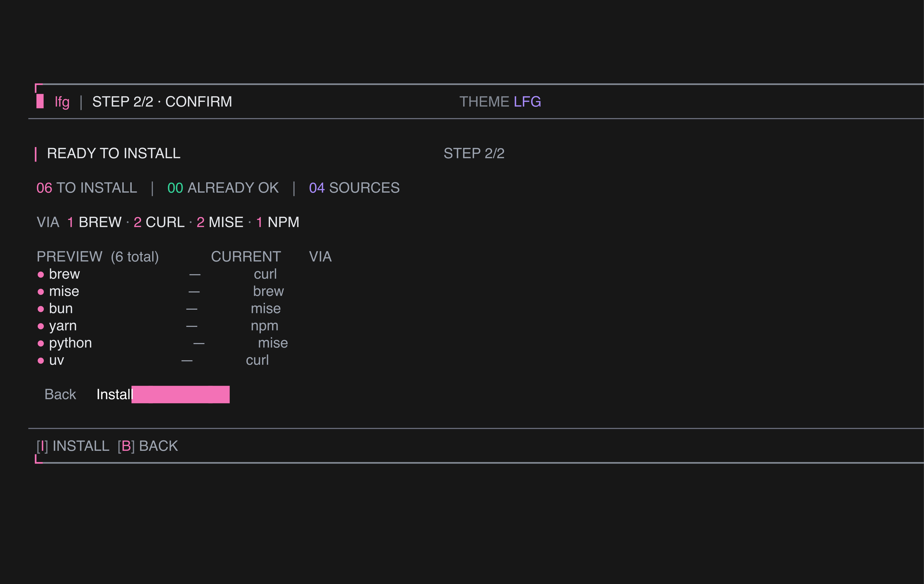Select the yarn package row
The height and width of the screenshot is (584, 924).
(x=158, y=326)
